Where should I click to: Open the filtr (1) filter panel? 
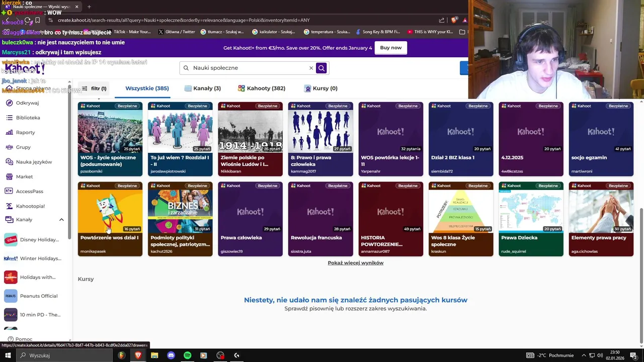click(x=94, y=88)
